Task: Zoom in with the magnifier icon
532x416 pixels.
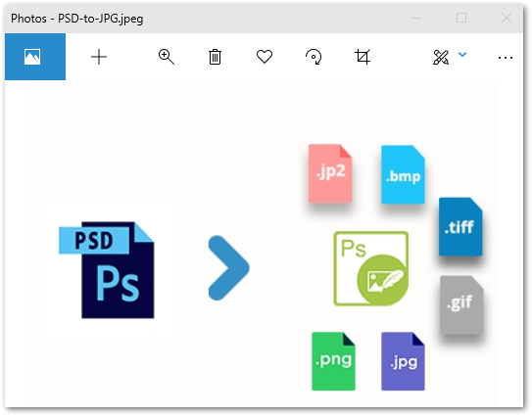Action: coord(167,57)
